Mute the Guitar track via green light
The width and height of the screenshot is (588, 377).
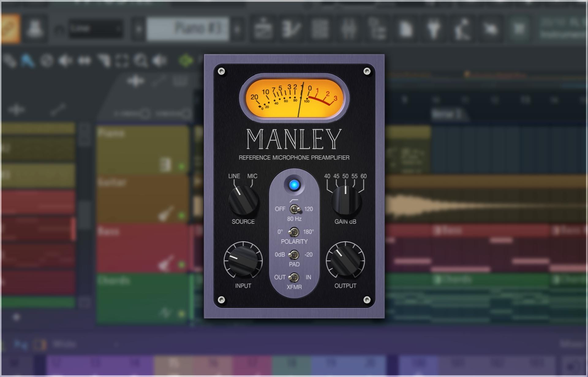181,215
